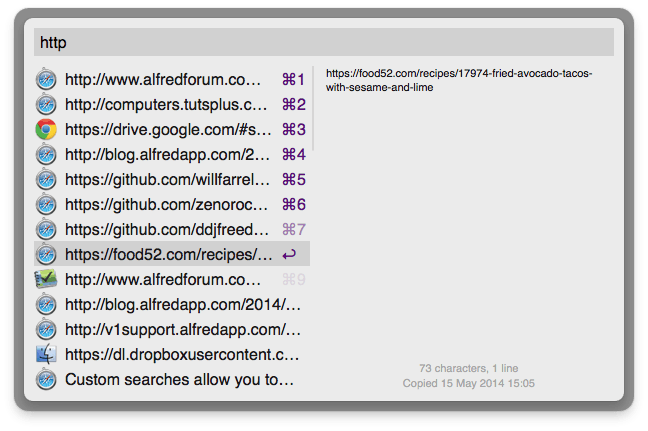This screenshot has width=648, height=431.
Task: Click the Finder icon next to dropboxusercontent link
Action: coord(46,354)
